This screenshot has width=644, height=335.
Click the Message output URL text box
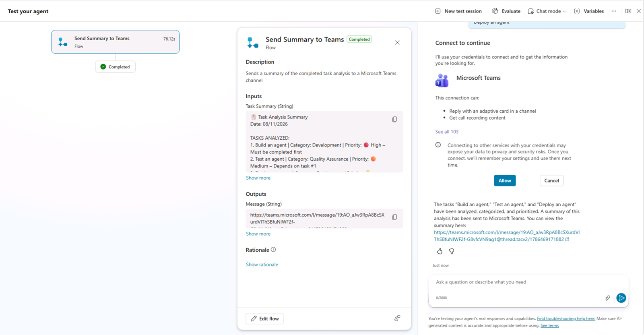324,219
